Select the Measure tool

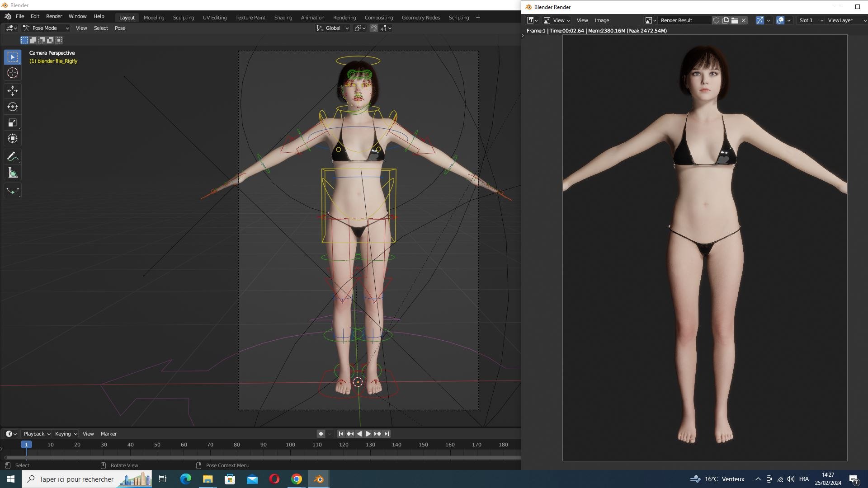click(13, 173)
